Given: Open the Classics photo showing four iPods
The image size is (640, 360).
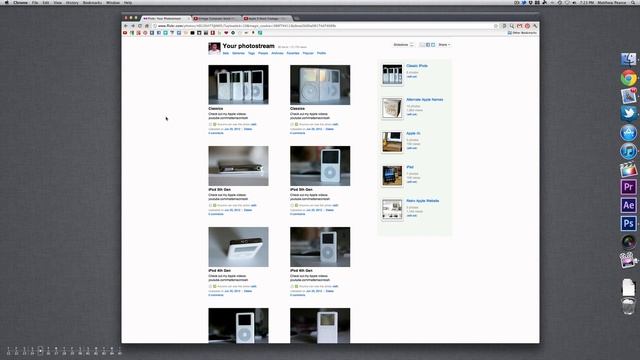Looking at the screenshot, I should (238, 84).
